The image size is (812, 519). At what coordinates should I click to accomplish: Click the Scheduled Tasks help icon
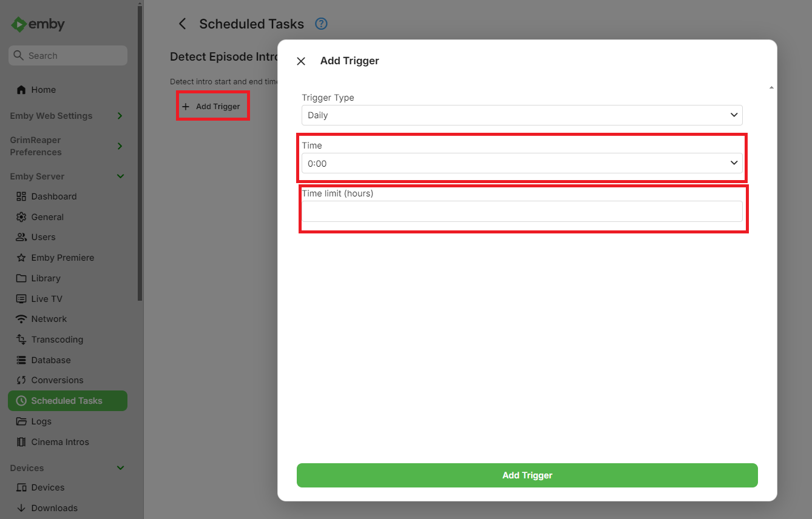click(x=321, y=24)
